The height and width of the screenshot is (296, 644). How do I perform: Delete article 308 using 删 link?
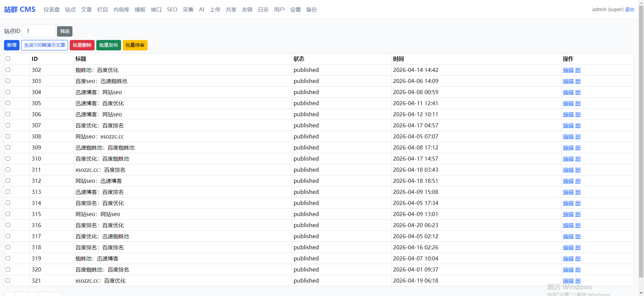(578, 137)
